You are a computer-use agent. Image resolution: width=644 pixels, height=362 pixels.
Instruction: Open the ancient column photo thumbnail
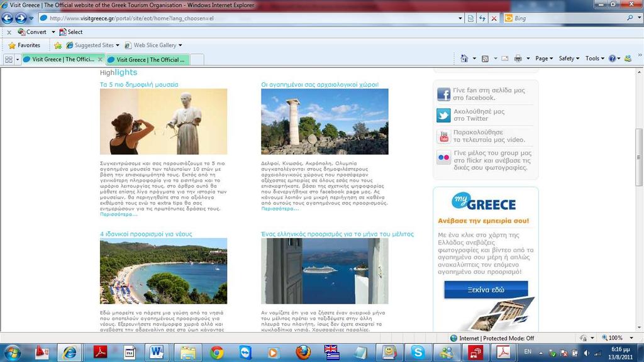(325, 121)
